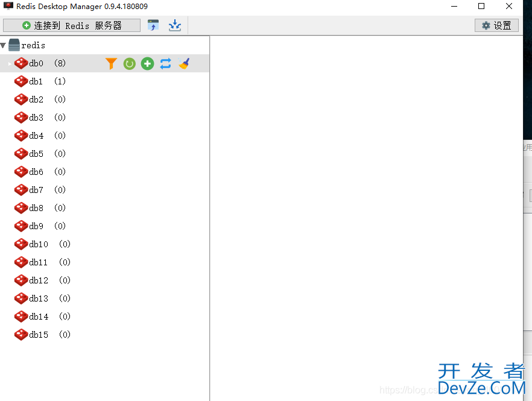Click the red Redis icon beside db5
This screenshot has width=532, height=401.
(x=21, y=154)
